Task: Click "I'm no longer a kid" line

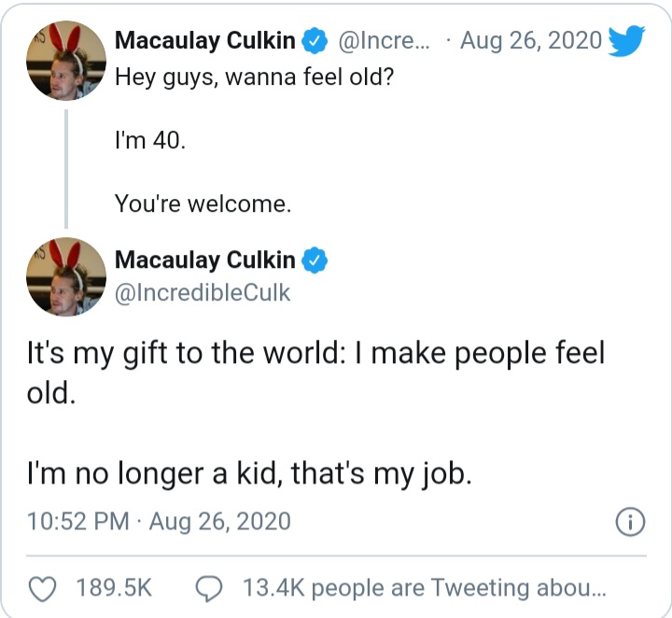Action: tap(249, 474)
